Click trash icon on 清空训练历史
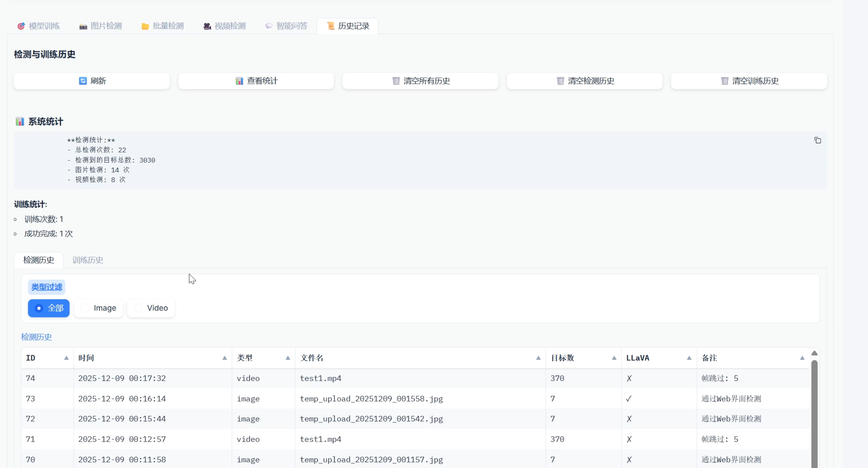The width and height of the screenshot is (868, 468). point(725,81)
